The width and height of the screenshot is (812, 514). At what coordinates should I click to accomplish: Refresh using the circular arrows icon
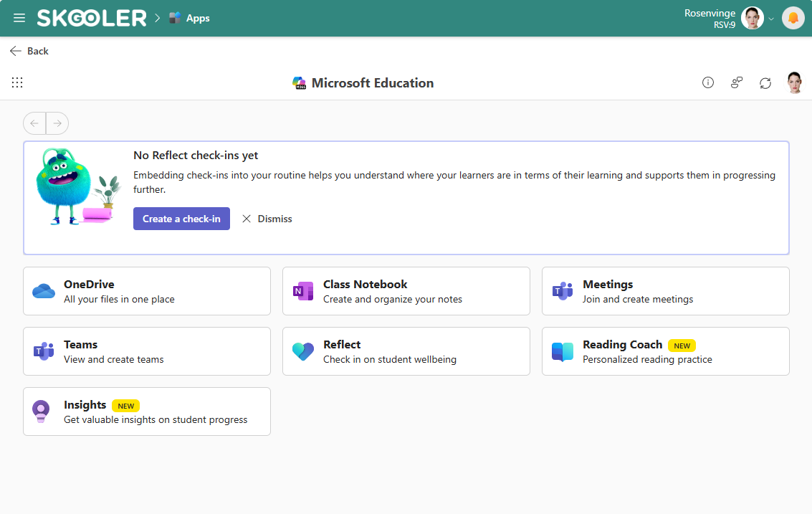[765, 83]
